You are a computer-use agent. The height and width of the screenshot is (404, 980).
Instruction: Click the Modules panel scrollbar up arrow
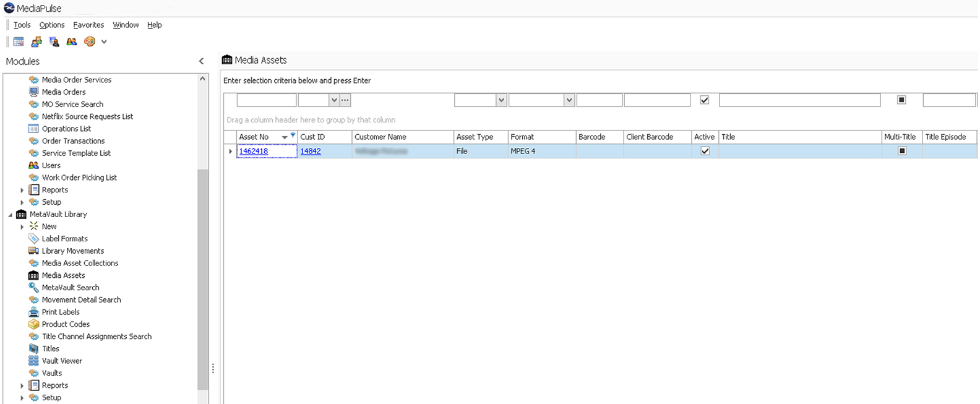tap(202, 79)
